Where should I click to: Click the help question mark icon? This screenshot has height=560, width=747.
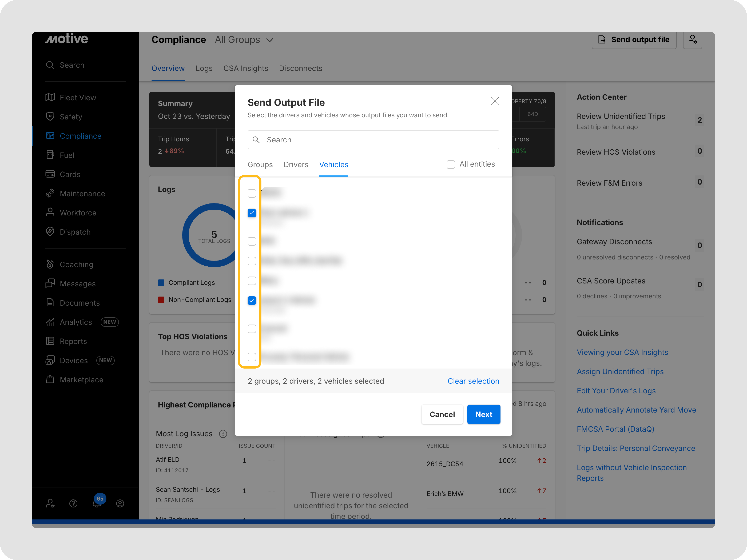(73, 504)
